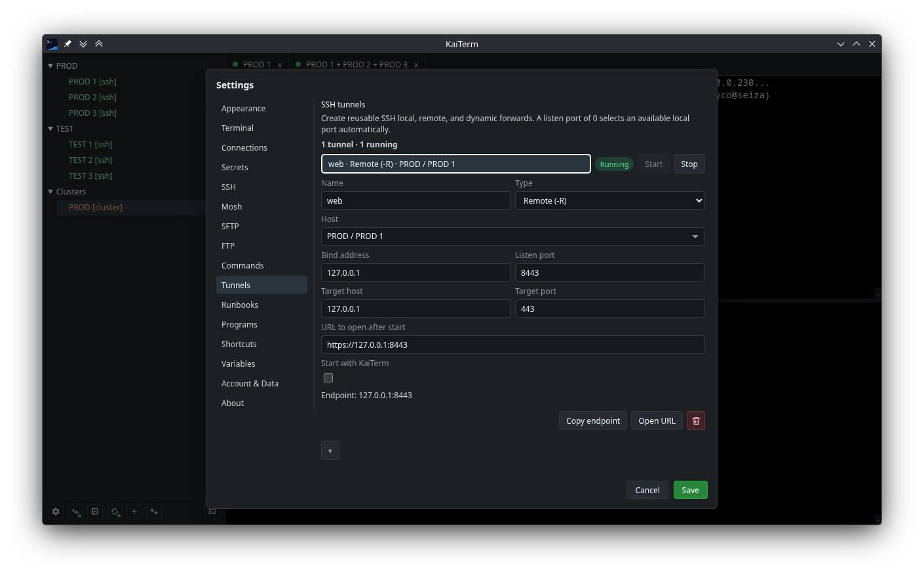
Task: Select PROD 1 [ssh] in sidebar
Action: click(x=92, y=81)
